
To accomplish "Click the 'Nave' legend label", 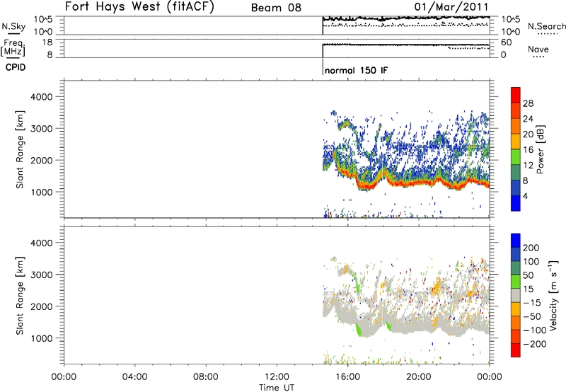I will [x=538, y=49].
